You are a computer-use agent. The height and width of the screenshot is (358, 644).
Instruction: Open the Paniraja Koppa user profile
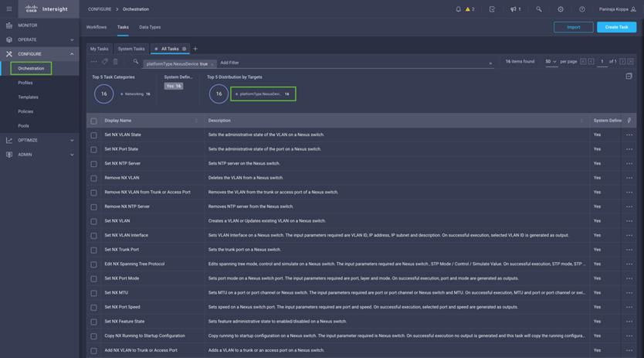point(617,9)
